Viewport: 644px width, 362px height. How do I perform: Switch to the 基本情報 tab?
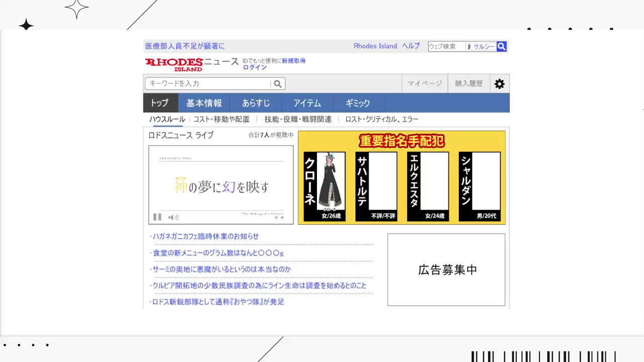click(x=204, y=103)
